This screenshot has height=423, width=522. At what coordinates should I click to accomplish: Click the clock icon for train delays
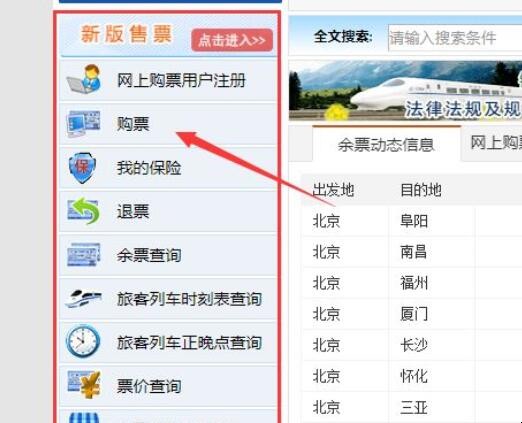tap(83, 341)
